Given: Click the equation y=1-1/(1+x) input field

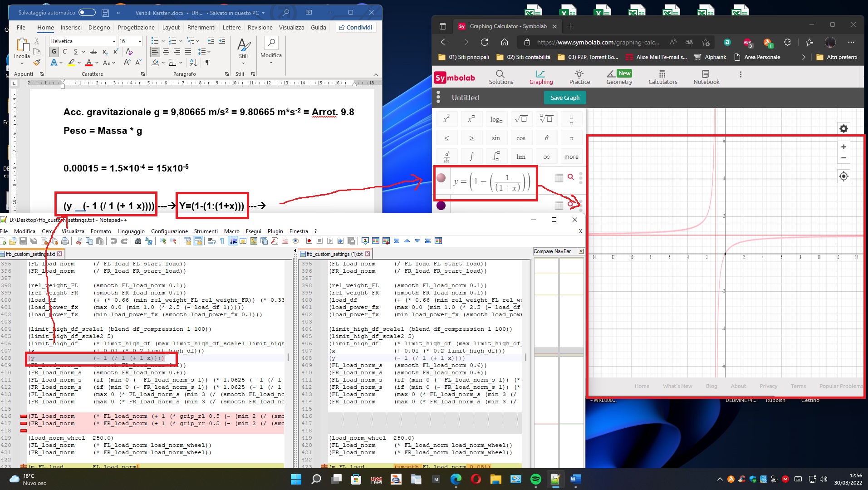Looking at the screenshot, I should [492, 182].
